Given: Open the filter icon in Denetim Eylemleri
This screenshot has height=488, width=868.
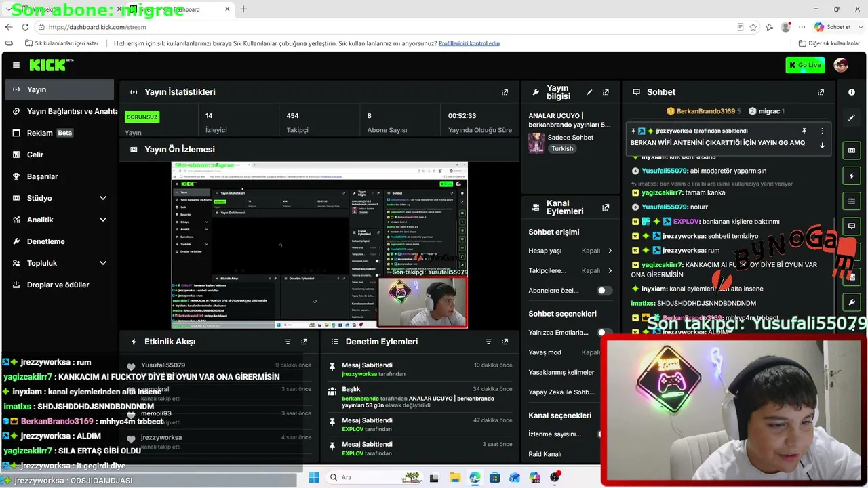Looking at the screenshot, I should 488,342.
